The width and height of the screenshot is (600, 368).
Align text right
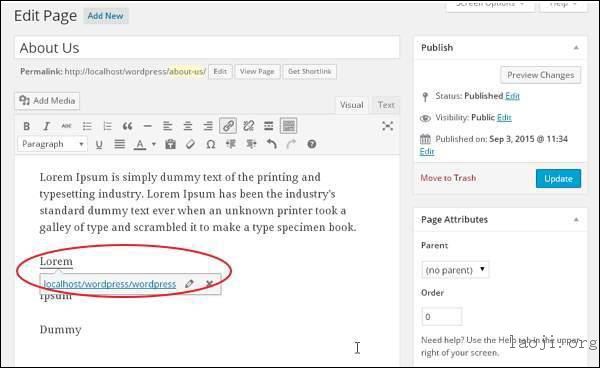208,126
